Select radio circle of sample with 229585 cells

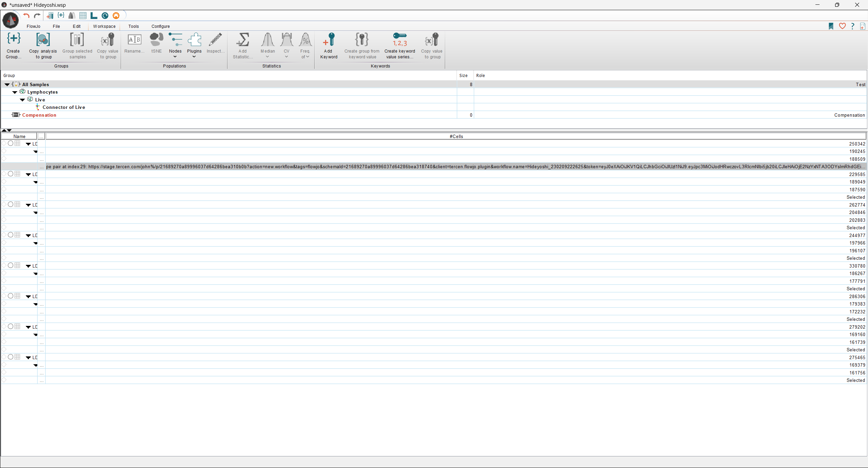(11, 174)
